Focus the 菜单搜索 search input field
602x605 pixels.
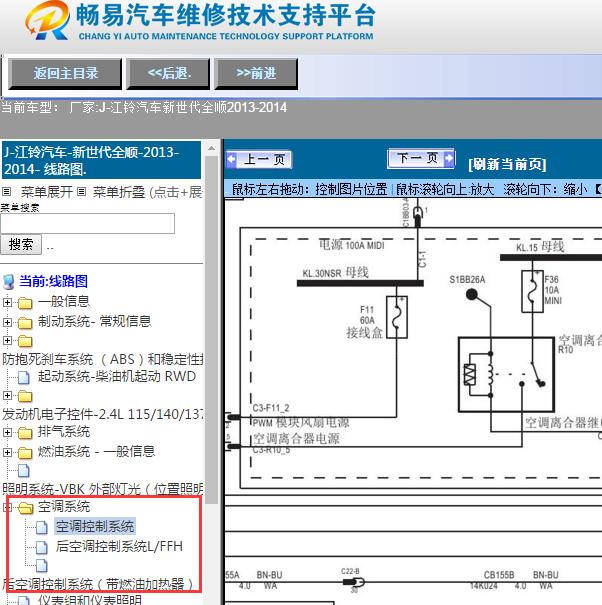click(87, 223)
